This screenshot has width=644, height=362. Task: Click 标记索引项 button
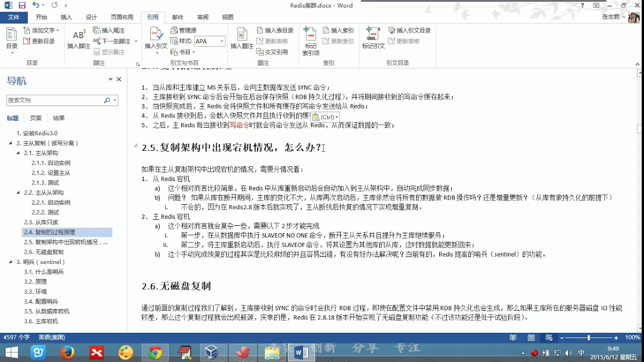[x=310, y=41]
